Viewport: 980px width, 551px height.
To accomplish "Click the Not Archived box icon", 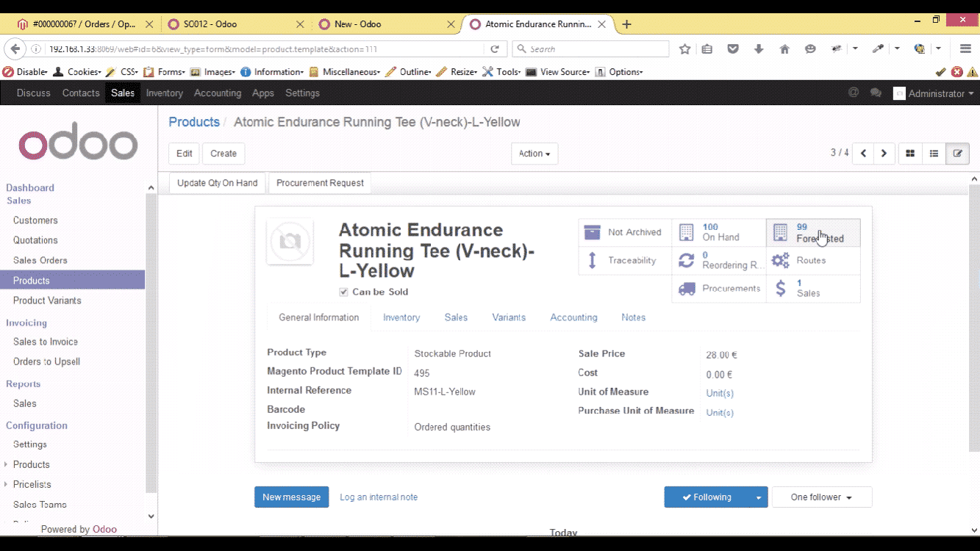I will click(x=592, y=232).
